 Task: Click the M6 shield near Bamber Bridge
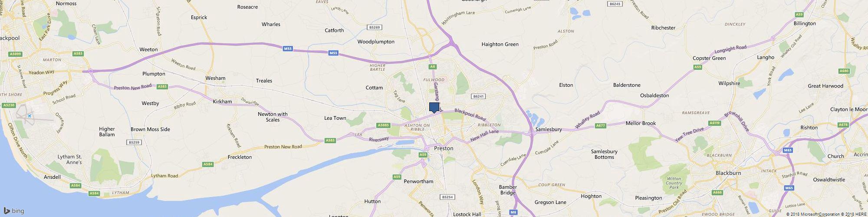[514, 212]
